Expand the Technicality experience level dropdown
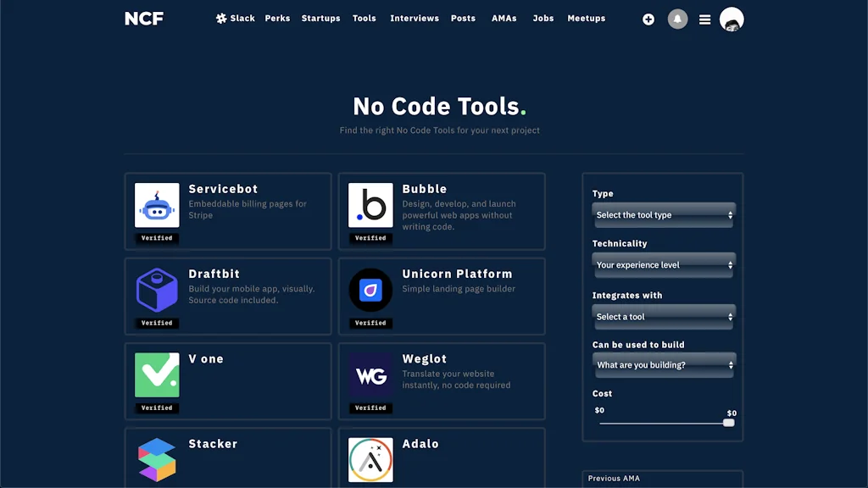This screenshot has height=488, width=868. pos(663,265)
